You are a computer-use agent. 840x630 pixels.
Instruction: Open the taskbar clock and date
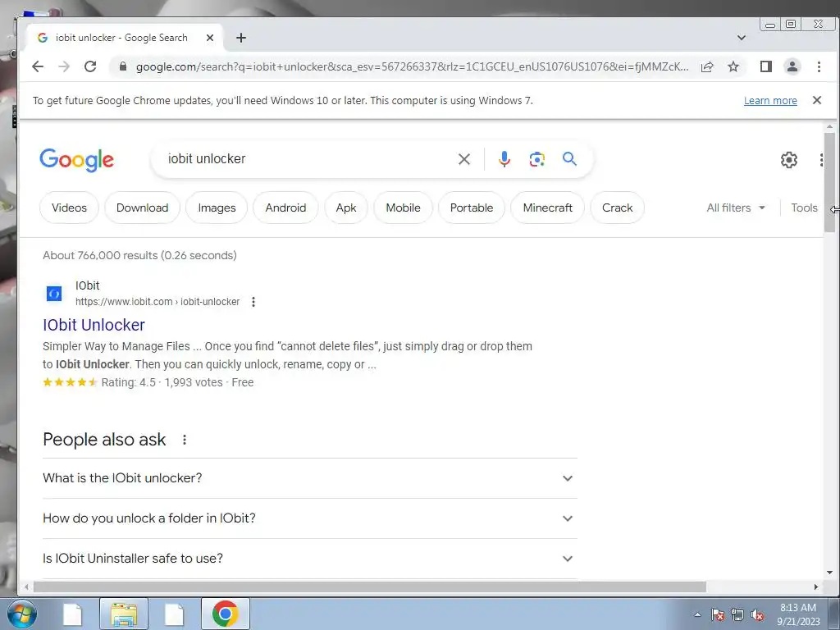pos(798,614)
